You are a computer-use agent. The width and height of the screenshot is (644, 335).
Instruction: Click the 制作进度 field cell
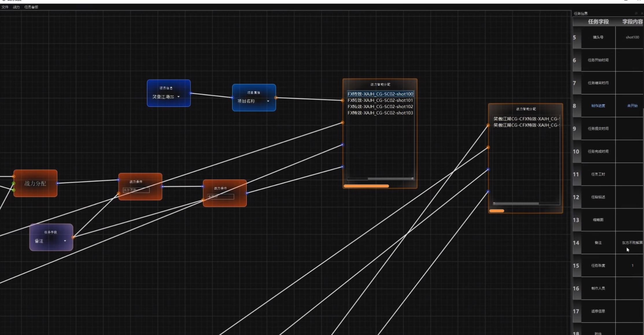(598, 106)
